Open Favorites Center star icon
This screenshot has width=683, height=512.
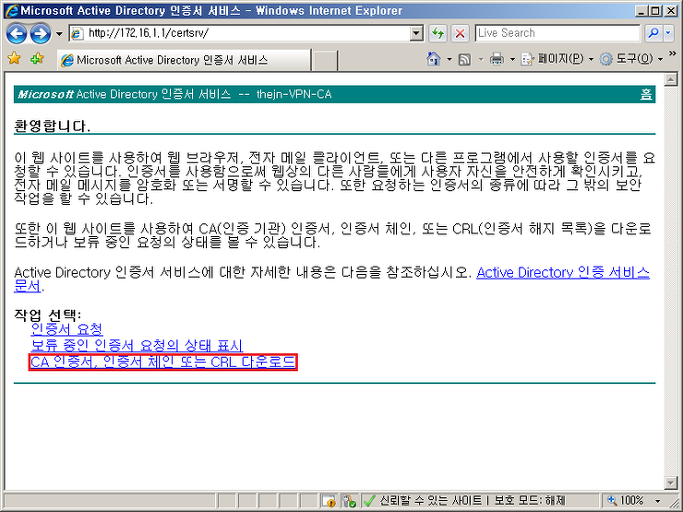pyautogui.click(x=14, y=58)
